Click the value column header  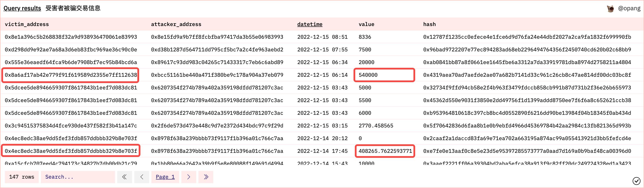(366, 24)
